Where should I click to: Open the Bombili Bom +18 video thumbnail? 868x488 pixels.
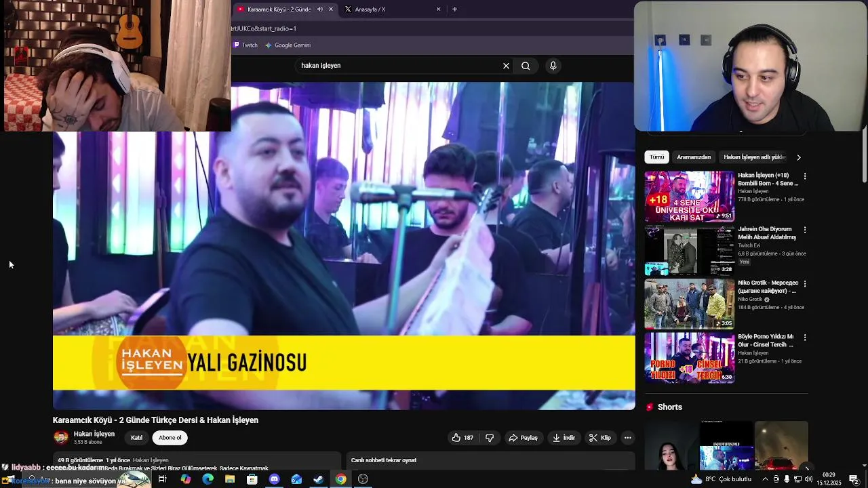click(x=689, y=197)
